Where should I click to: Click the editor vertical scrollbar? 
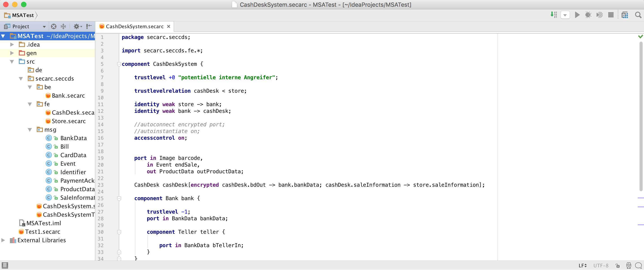tap(641, 116)
